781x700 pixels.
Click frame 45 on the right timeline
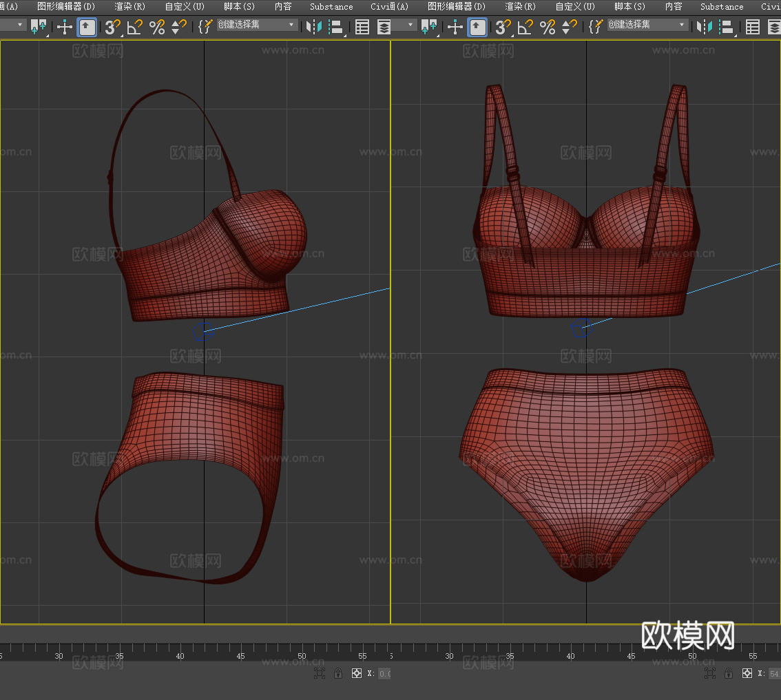pos(631,656)
